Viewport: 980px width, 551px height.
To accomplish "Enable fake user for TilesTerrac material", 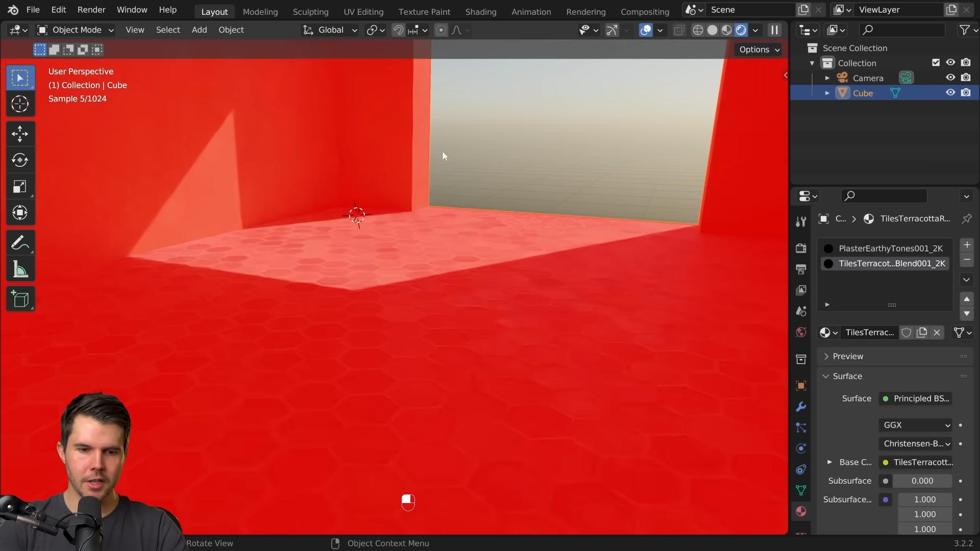I will [x=906, y=333].
